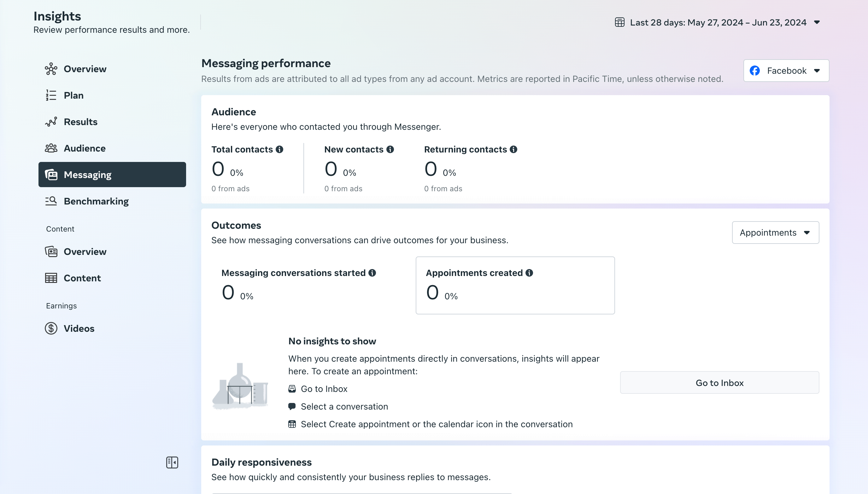Switch to the Results section

tap(80, 122)
